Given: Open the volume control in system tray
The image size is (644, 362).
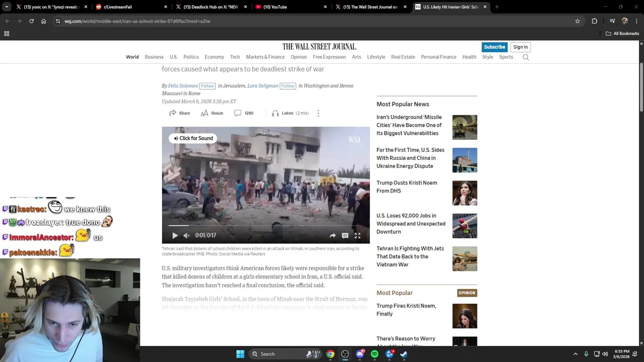Looking at the screenshot, I should [605, 354].
